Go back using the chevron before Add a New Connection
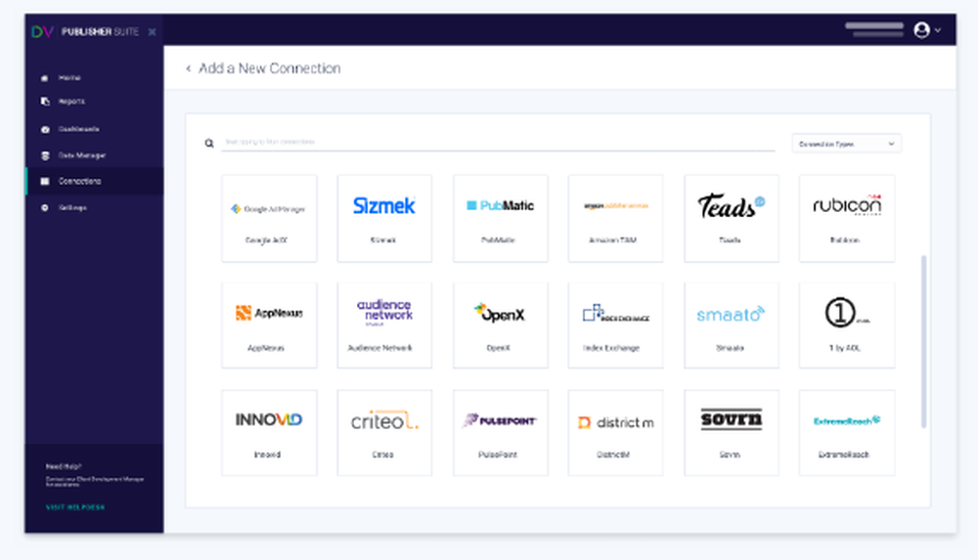Image resolution: width=978 pixels, height=560 pixels. point(189,68)
